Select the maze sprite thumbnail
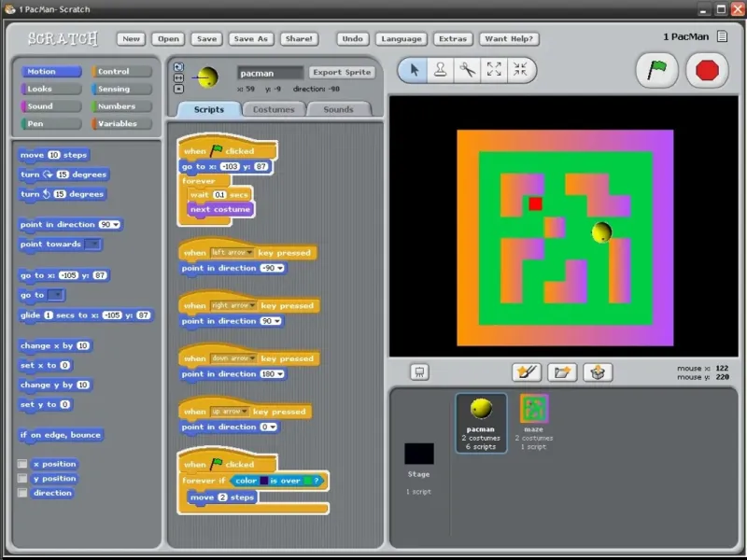Screen dimensions: 747x560 point(534,423)
